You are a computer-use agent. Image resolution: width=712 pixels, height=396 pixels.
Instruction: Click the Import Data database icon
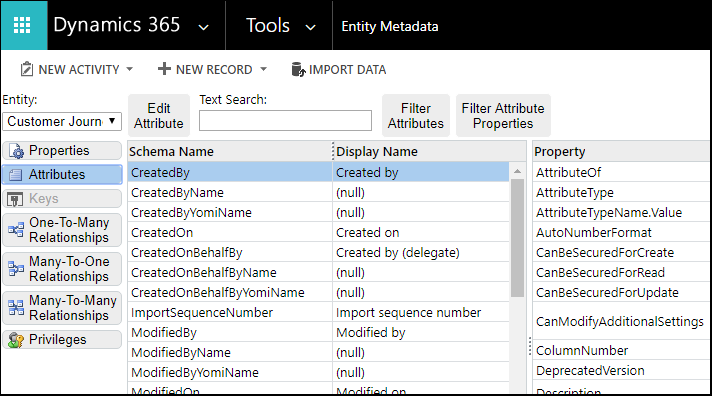(x=298, y=69)
